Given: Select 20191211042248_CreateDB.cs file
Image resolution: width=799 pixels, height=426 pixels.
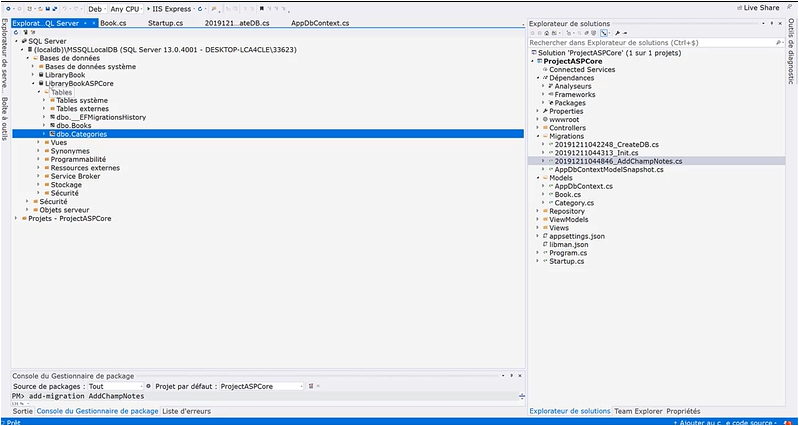Looking at the screenshot, I should tap(607, 144).
